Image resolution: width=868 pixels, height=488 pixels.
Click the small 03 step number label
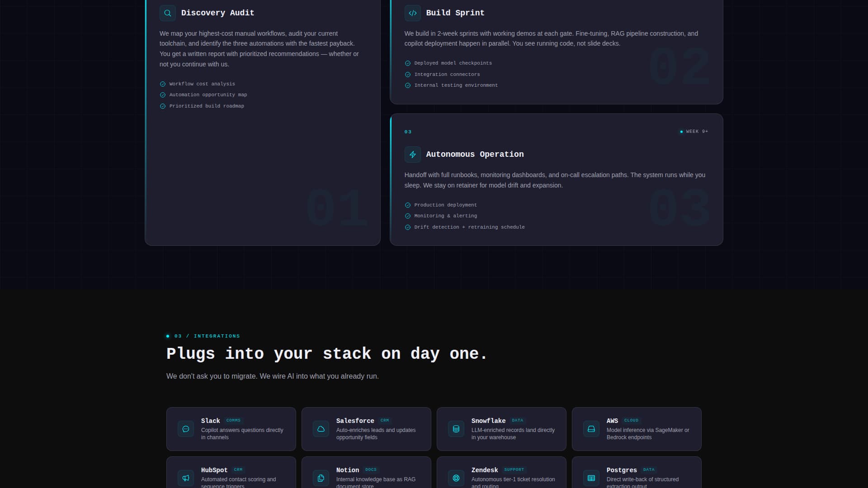pyautogui.click(x=408, y=132)
